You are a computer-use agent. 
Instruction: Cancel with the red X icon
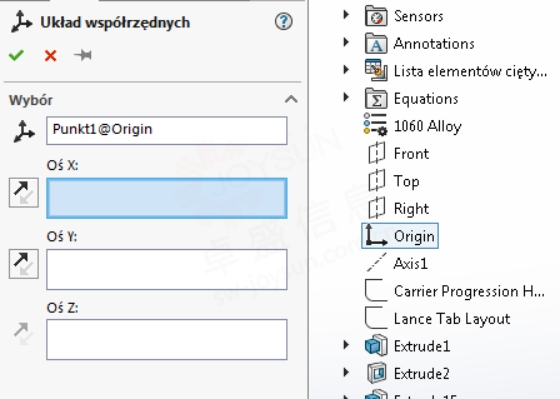click(50, 56)
